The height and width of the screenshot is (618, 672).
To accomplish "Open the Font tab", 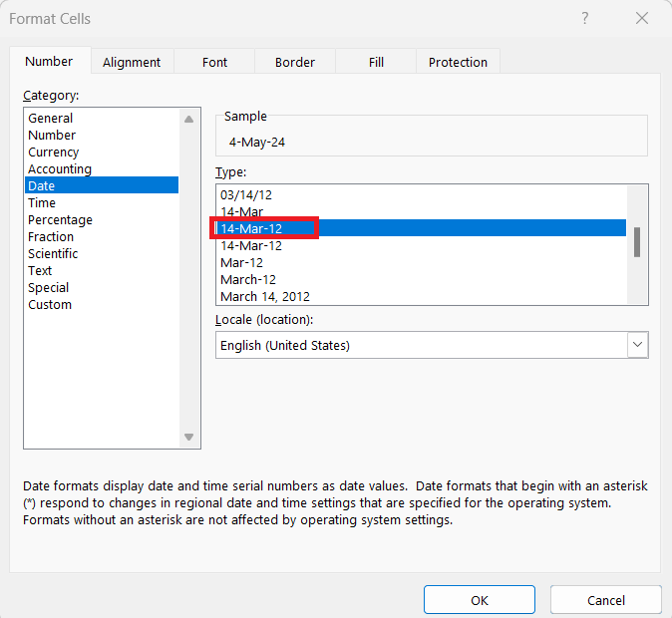I will coord(214,62).
